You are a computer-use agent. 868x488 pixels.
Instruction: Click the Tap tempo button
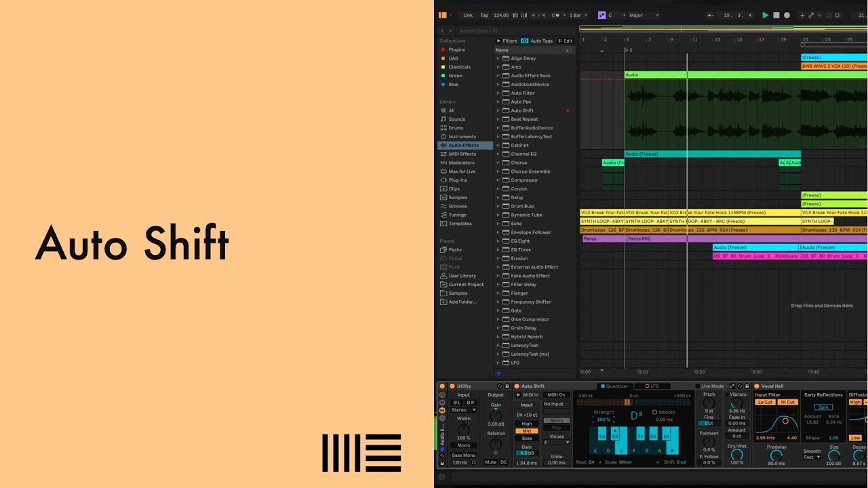pyautogui.click(x=484, y=15)
